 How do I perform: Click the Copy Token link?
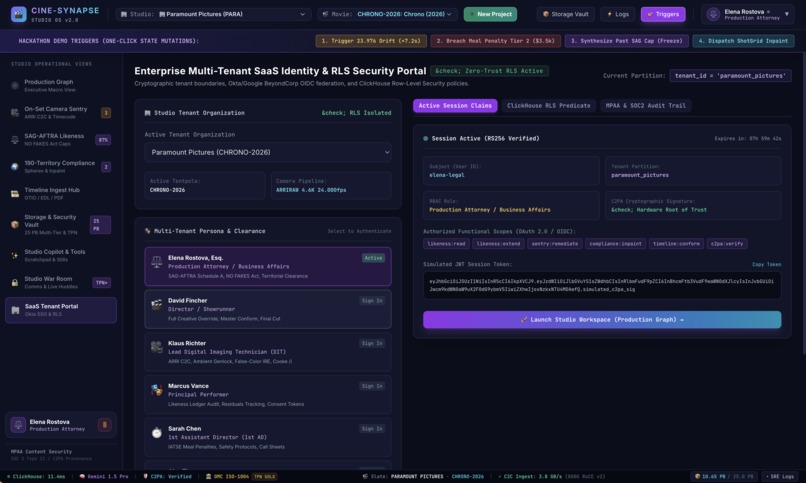pos(766,264)
